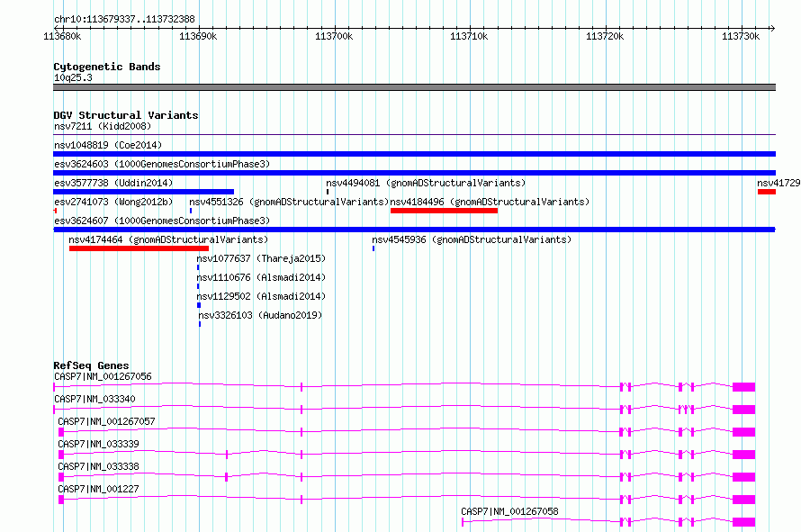Click the esv3624607 (1000GenomesConsortiumPhase3) label

162,221
